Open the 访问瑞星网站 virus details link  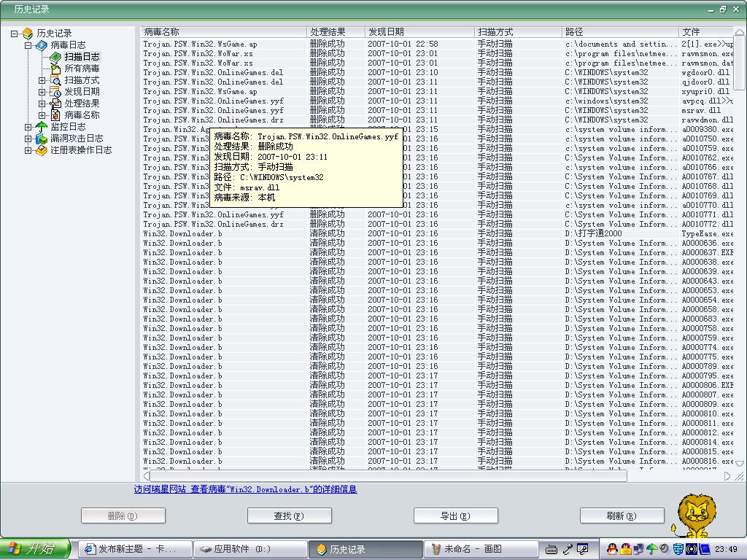[245, 489]
